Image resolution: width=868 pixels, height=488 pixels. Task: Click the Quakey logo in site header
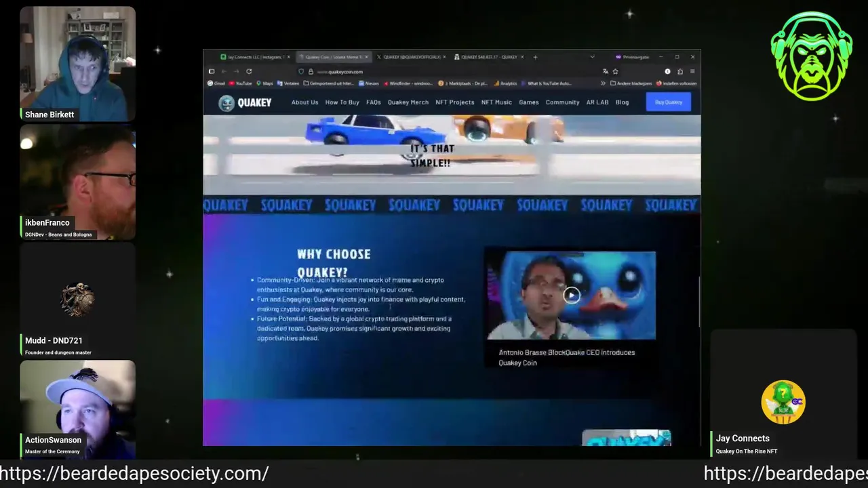[x=245, y=102]
